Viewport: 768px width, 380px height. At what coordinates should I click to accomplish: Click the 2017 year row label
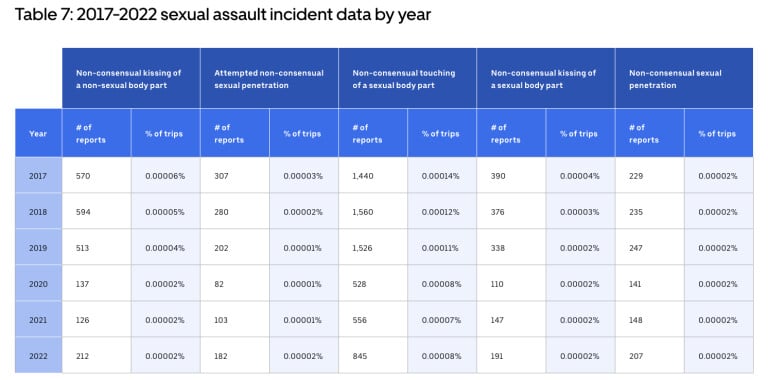tap(38, 176)
